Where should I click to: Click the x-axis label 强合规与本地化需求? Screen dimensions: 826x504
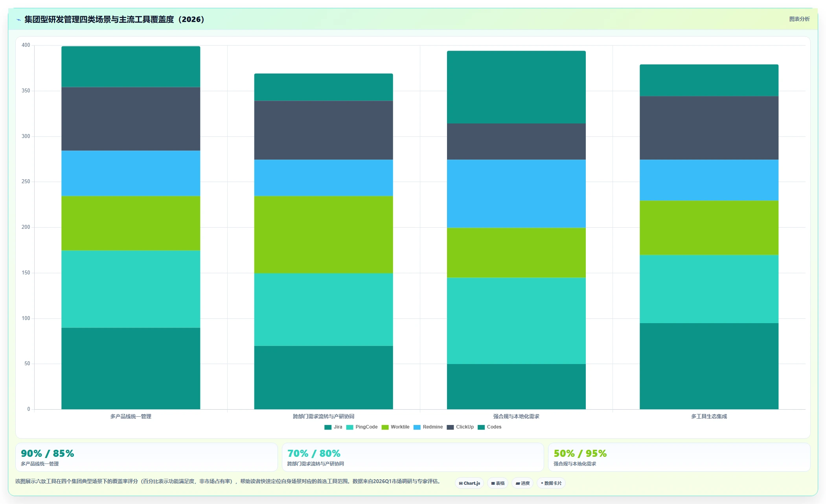coord(516,416)
